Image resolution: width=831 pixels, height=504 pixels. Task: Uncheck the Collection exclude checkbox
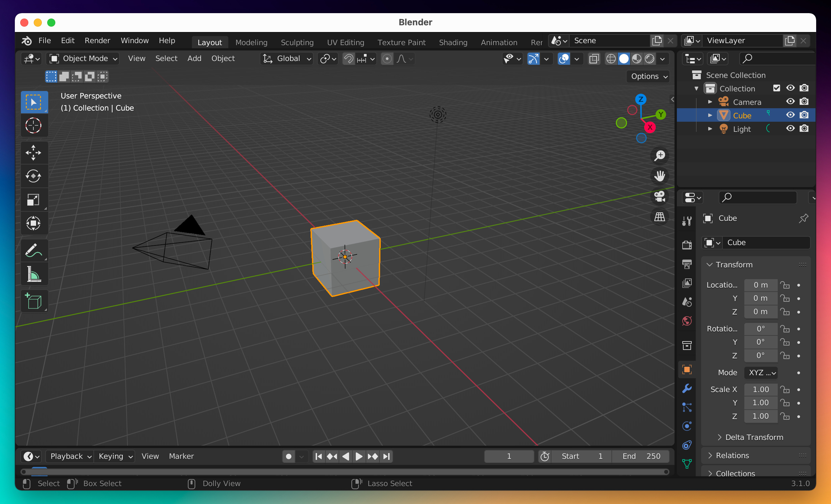click(x=776, y=88)
